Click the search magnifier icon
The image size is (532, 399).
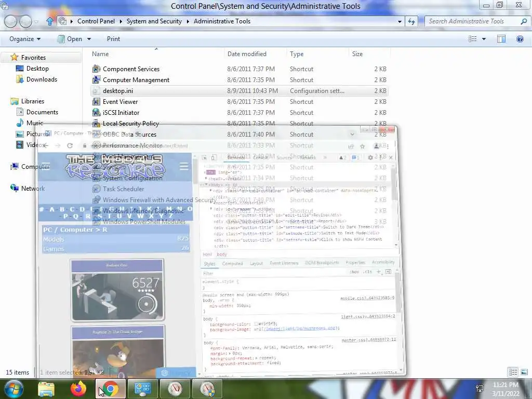tap(524, 21)
